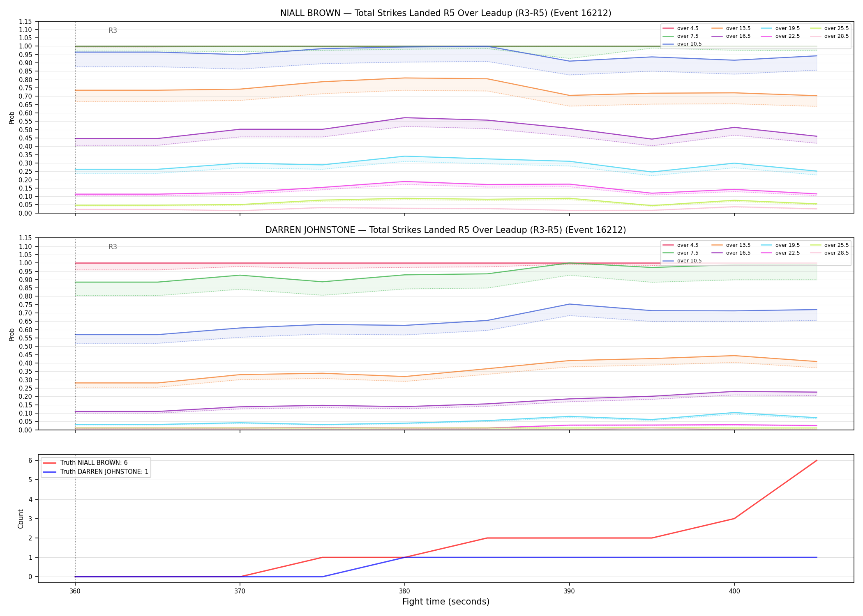This screenshot has width=863, height=616.
Task: Select 'over 4.5' in Niall Brown legend
Action: click(x=681, y=28)
